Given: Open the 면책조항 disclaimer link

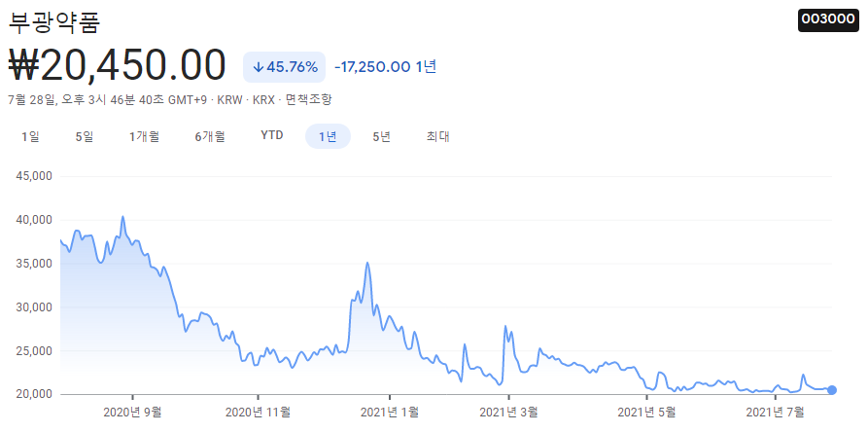Looking at the screenshot, I should [x=308, y=100].
